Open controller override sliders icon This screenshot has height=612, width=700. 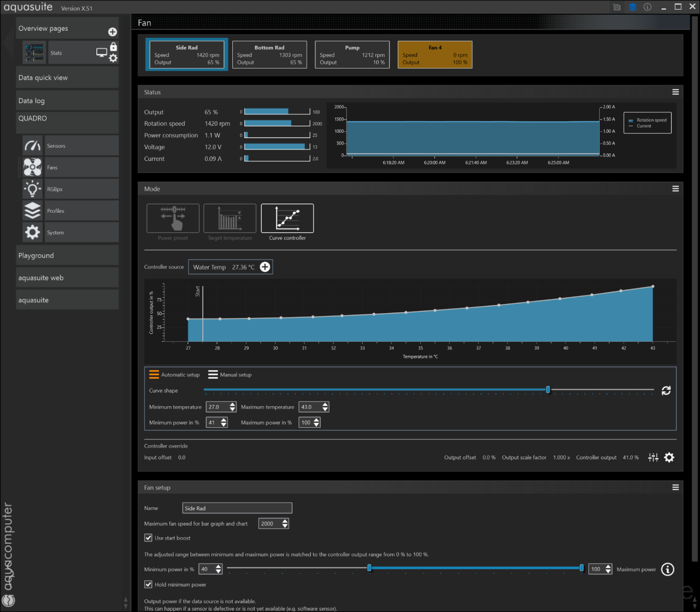click(x=653, y=458)
